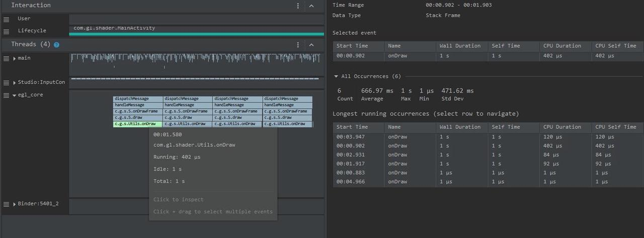
Task: Open the Interaction section options menu
Action: (x=298, y=6)
